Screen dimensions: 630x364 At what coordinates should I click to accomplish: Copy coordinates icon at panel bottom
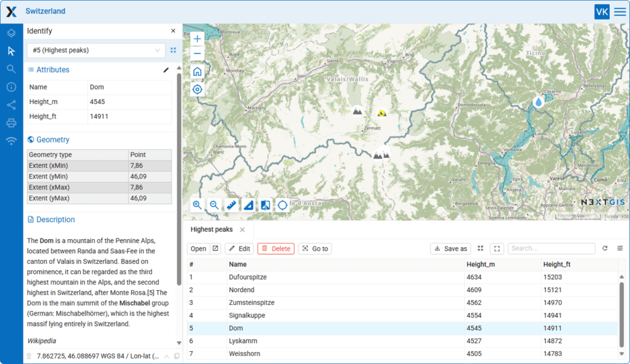coord(177,356)
